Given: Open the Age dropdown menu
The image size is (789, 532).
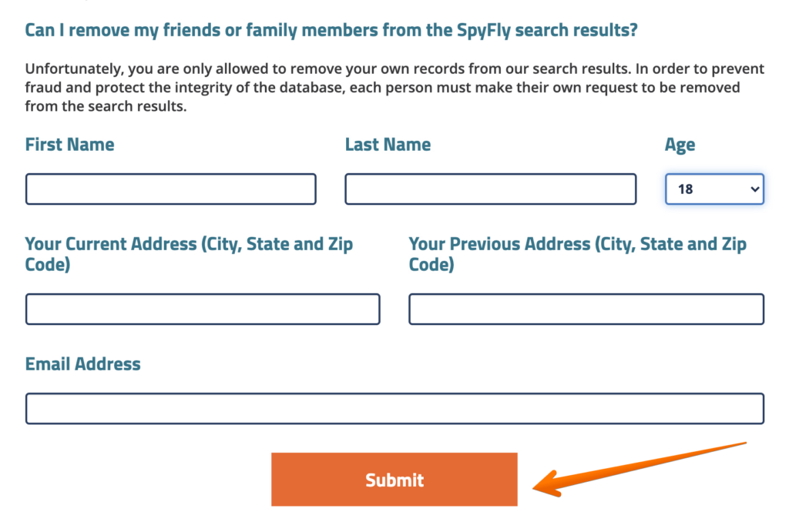Looking at the screenshot, I should 713,189.
